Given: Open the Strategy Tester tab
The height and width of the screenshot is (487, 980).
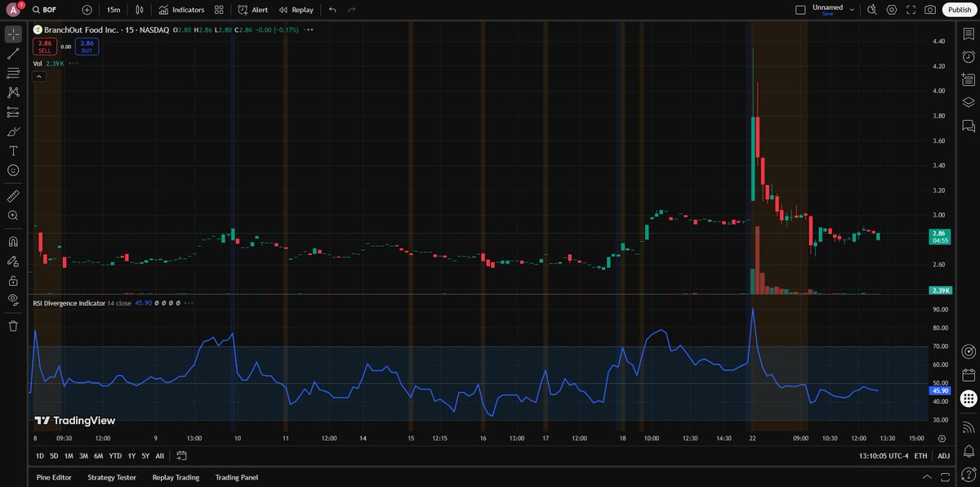Looking at the screenshot, I should pyautogui.click(x=112, y=477).
